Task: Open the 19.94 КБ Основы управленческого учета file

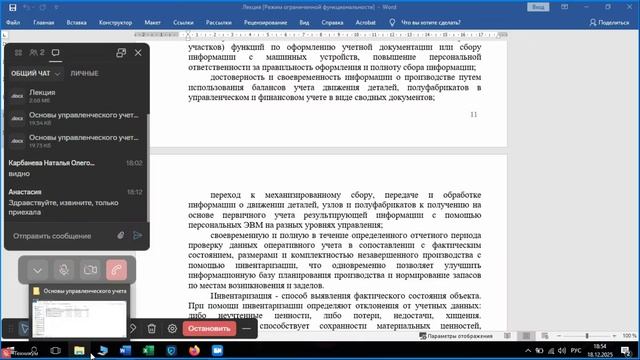Action: 76,118
